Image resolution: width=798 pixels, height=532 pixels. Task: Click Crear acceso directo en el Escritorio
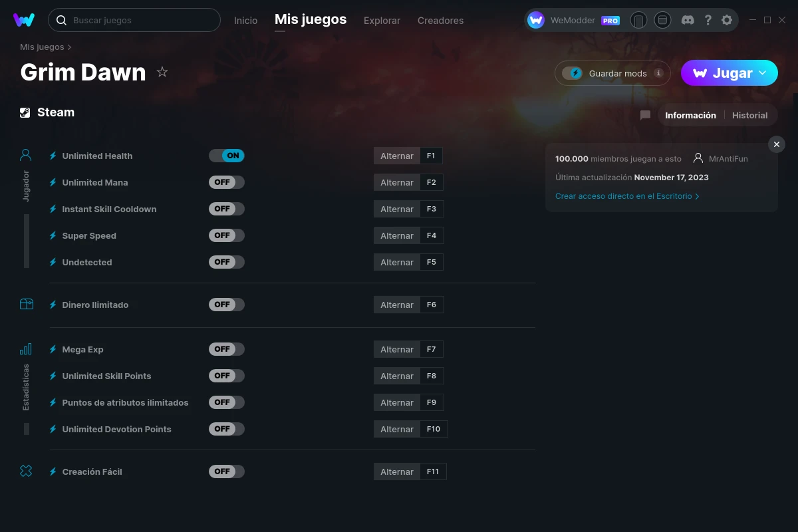click(x=627, y=196)
